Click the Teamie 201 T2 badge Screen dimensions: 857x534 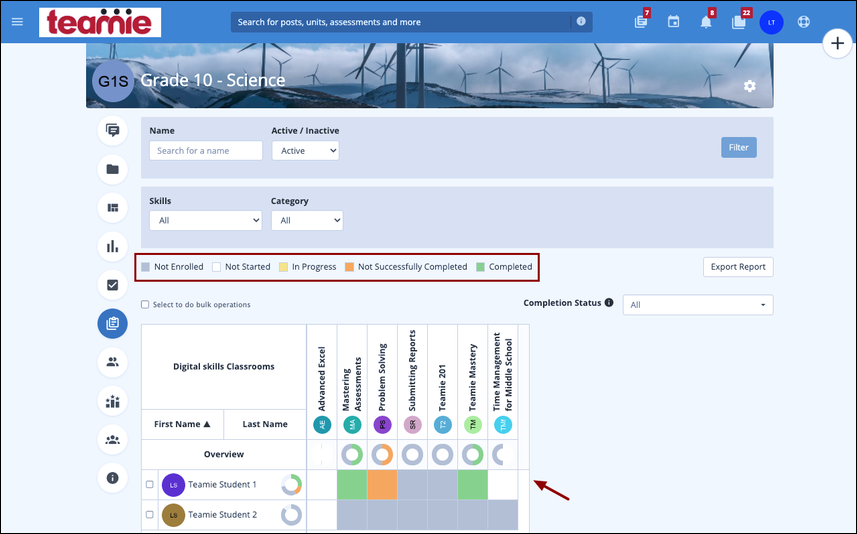(x=443, y=425)
